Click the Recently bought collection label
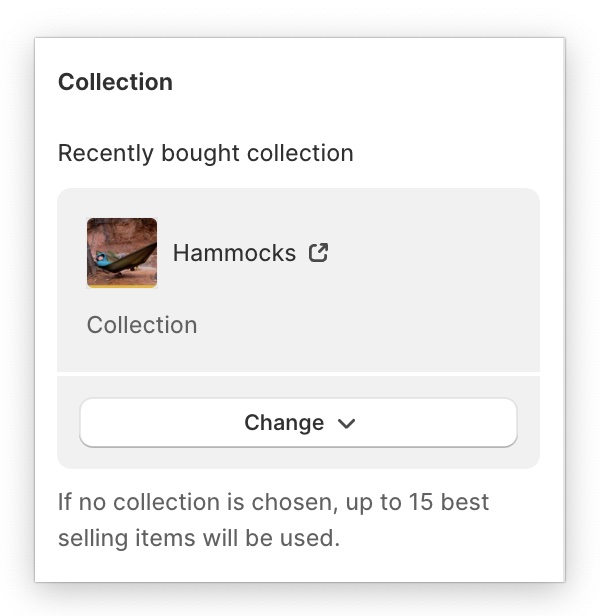 click(x=205, y=153)
